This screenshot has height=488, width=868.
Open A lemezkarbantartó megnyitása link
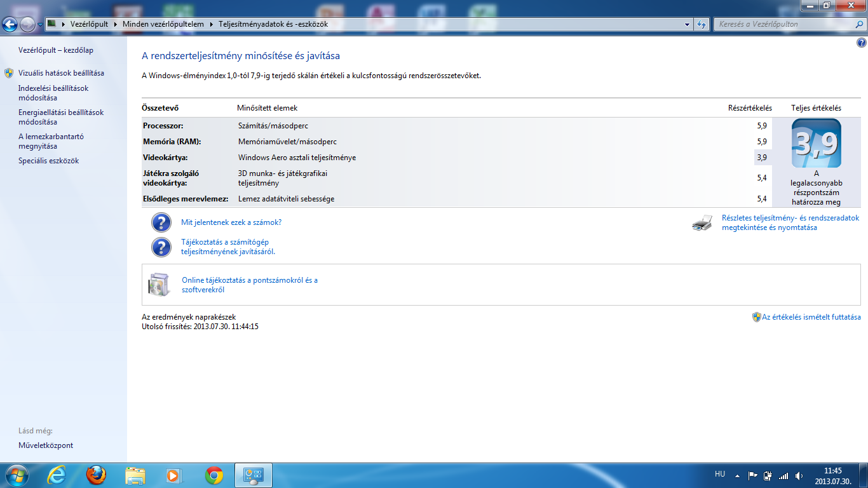pyautogui.click(x=51, y=141)
